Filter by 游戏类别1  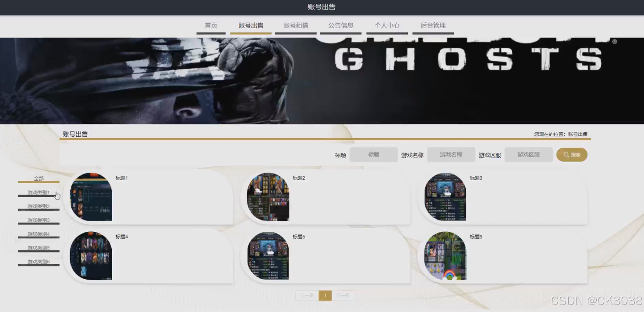(39, 193)
